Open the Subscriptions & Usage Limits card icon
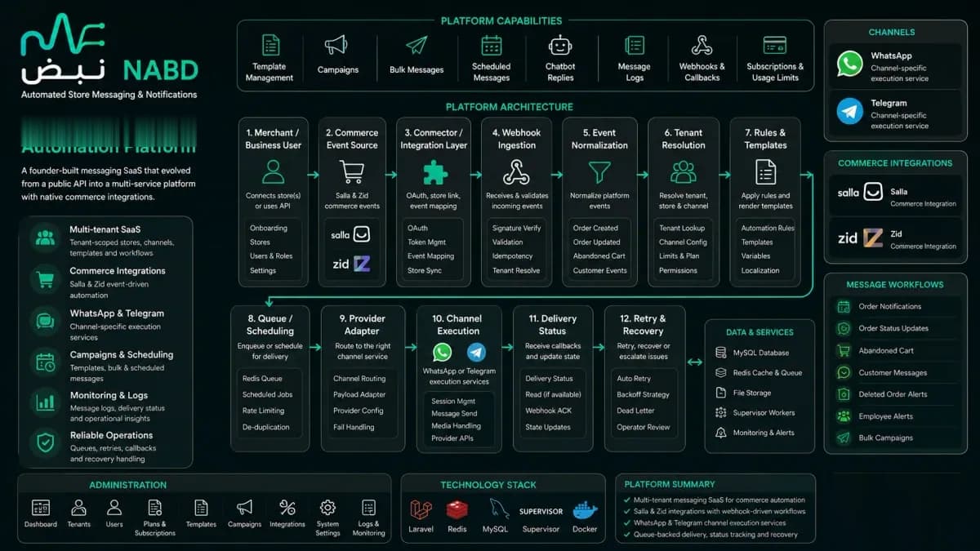The width and height of the screenshot is (980, 551). [774, 45]
